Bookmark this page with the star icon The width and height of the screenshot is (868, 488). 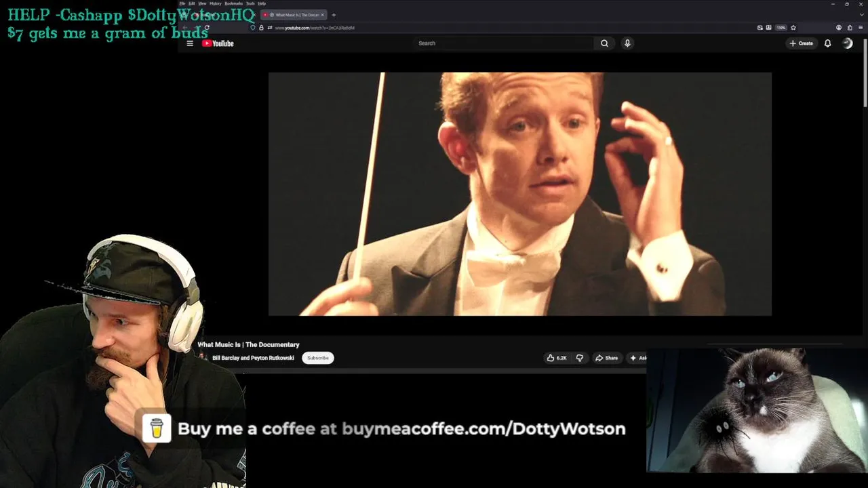[x=793, y=28]
